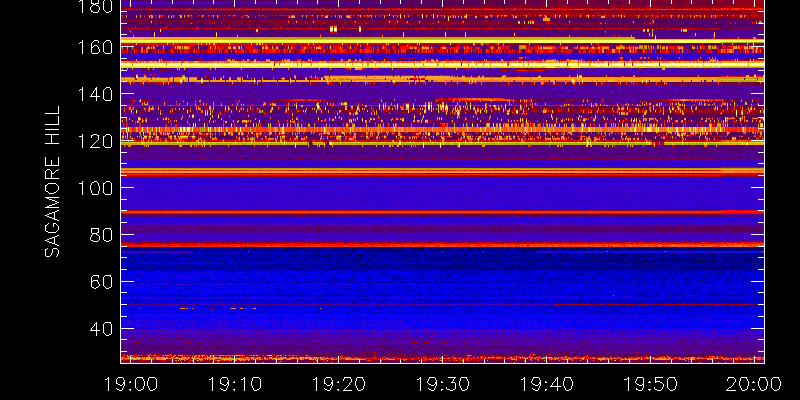The image size is (800, 400).
Task: Click the 40 frequency axis label
Action: (102, 329)
